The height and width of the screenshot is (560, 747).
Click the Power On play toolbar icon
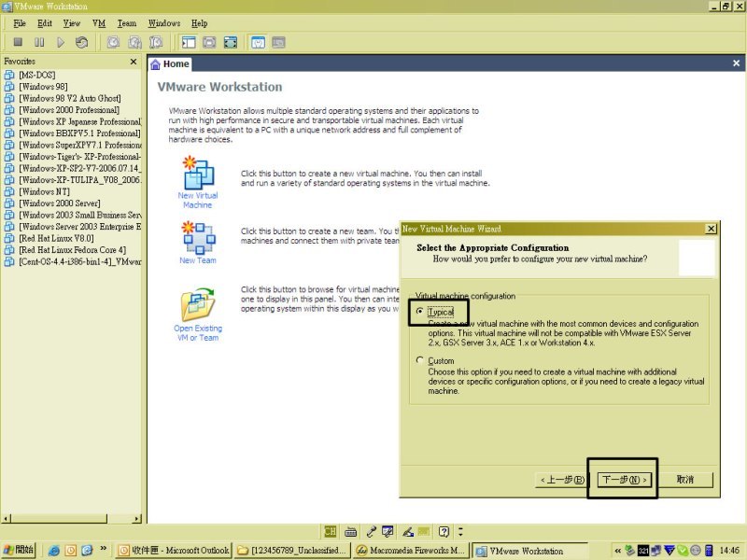coord(61,42)
